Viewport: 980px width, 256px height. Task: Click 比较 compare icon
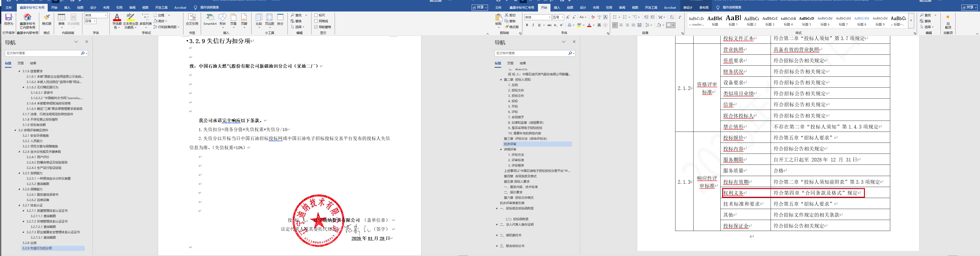pos(259,19)
